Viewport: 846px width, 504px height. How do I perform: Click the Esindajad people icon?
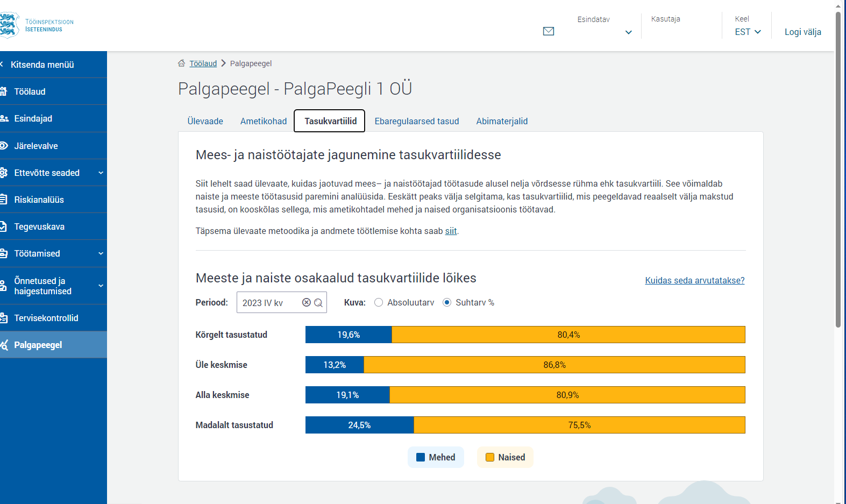tap(4, 118)
